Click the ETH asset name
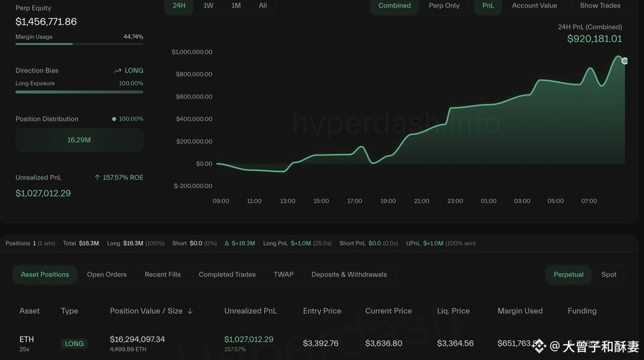 coord(27,340)
